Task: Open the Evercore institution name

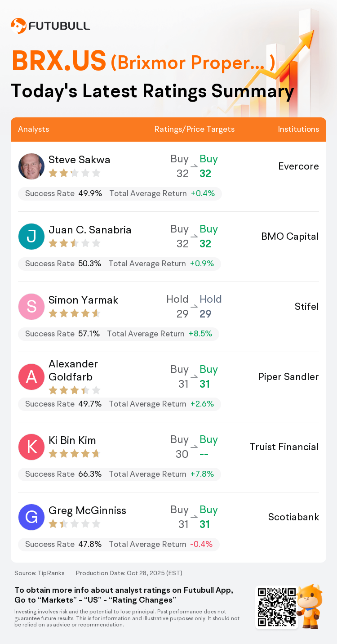Action: (x=298, y=166)
